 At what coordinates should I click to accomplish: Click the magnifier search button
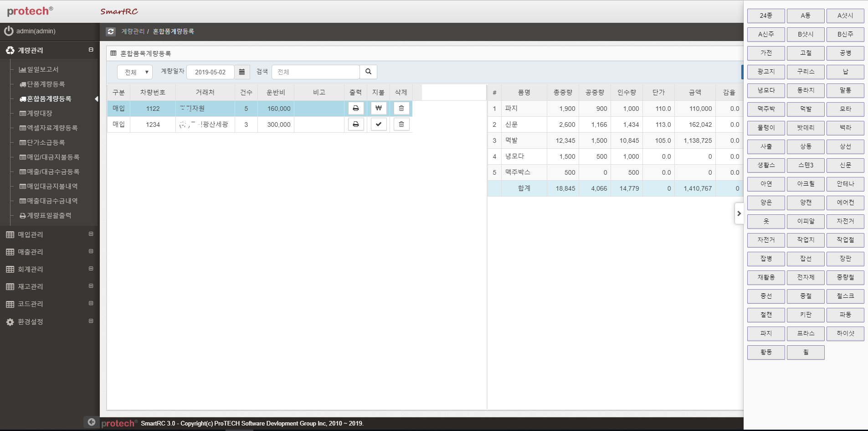coord(368,72)
